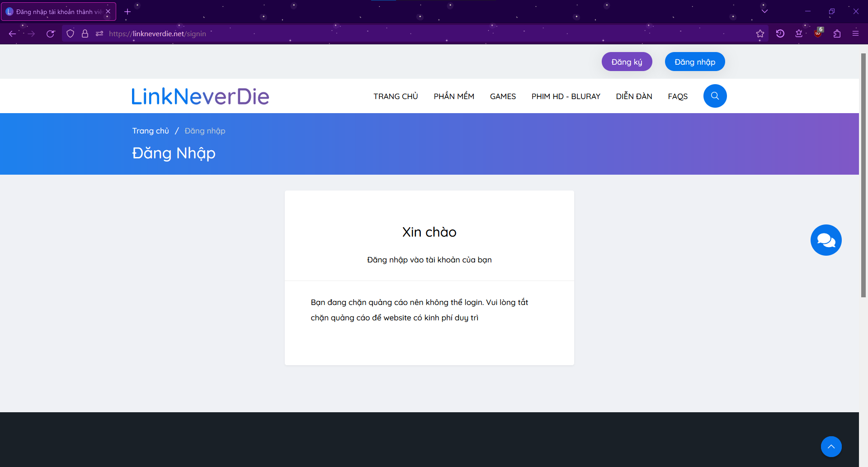The height and width of the screenshot is (467, 868).
Task: Switch to the GAMES menu item
Action: pyautogui.click(x=503, y=96)
